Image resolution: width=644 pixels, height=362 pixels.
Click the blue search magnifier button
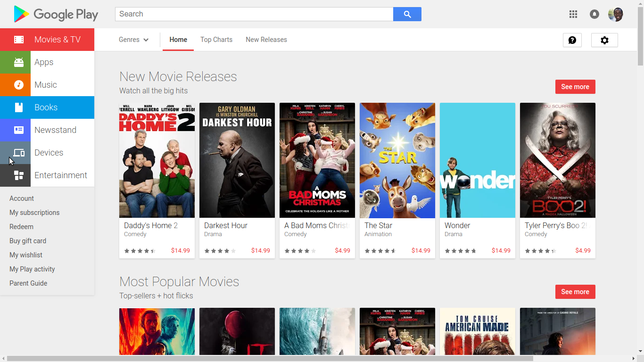tap(407, 14)
